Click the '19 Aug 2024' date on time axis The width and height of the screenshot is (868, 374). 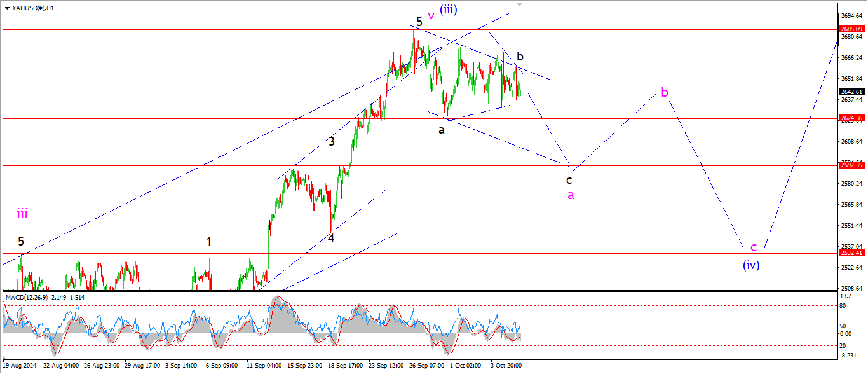tap(22, 366)
